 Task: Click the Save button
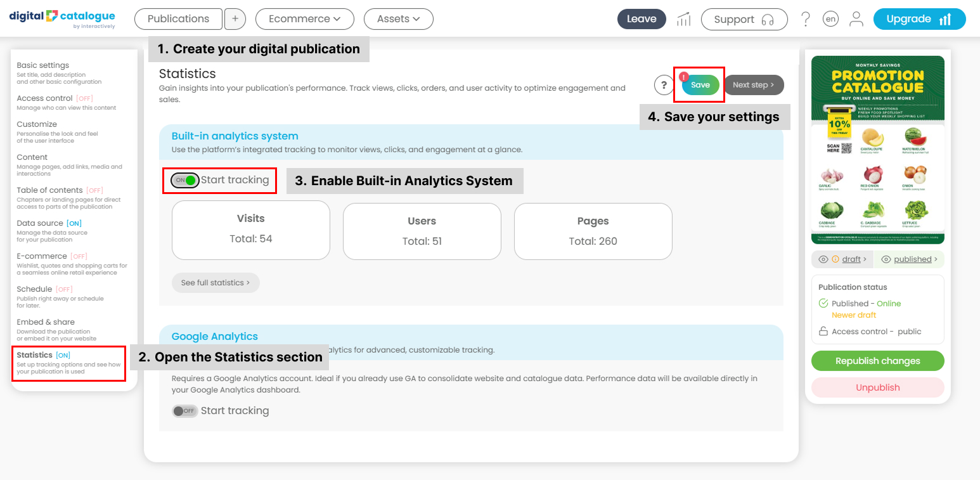pyautogui.click(x=700, y=85)
